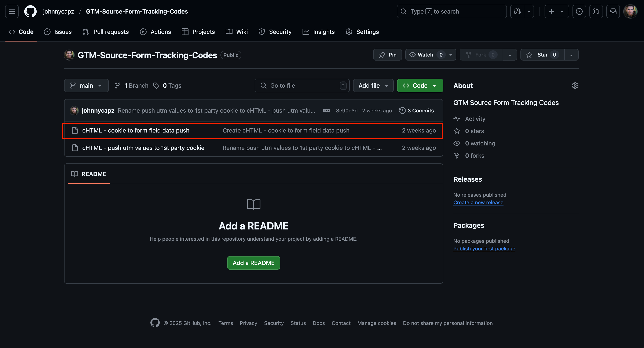View issues icon in top header
This screenshot has height=348, width=644.
coord(579,11)
